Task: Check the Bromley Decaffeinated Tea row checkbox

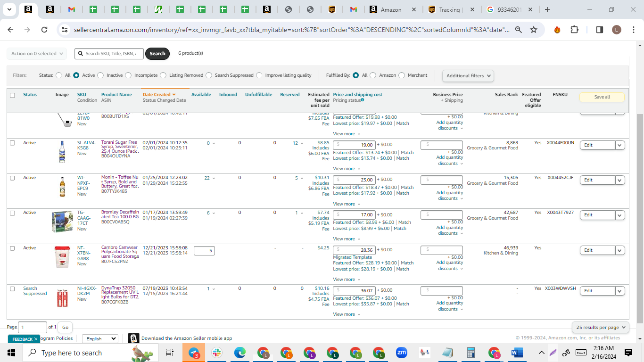Action: click(12, 213)
